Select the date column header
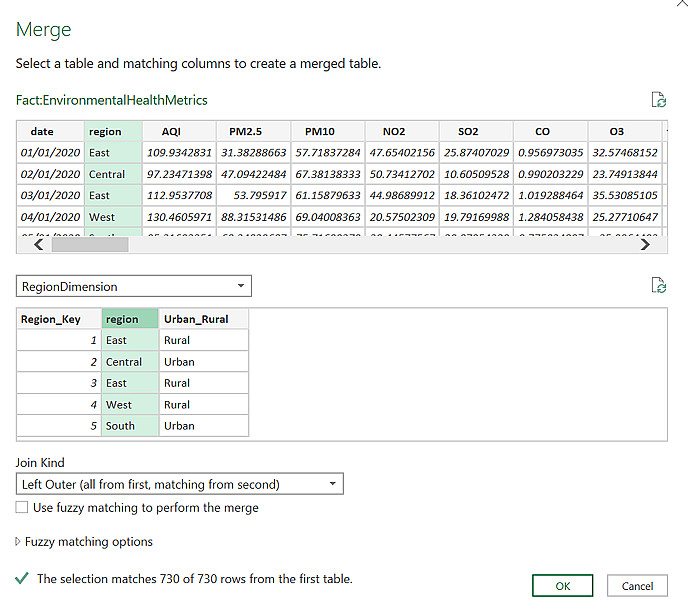This screenshot has height=611, width=692. [42, 132]
